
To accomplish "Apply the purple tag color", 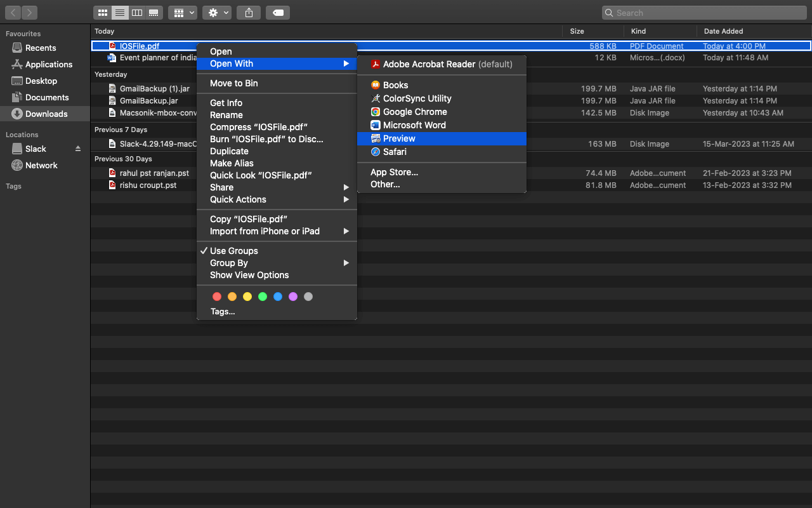I will [293, 297].
